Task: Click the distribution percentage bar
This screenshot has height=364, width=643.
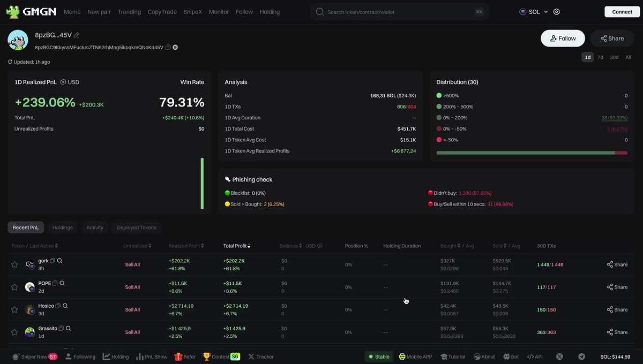Action: tap(532, 153)
